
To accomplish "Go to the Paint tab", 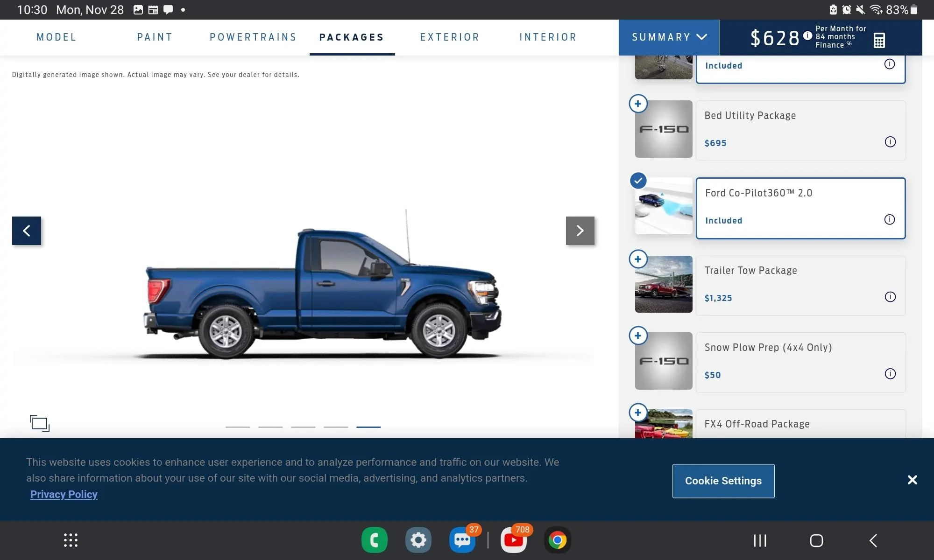I will 155,37.
